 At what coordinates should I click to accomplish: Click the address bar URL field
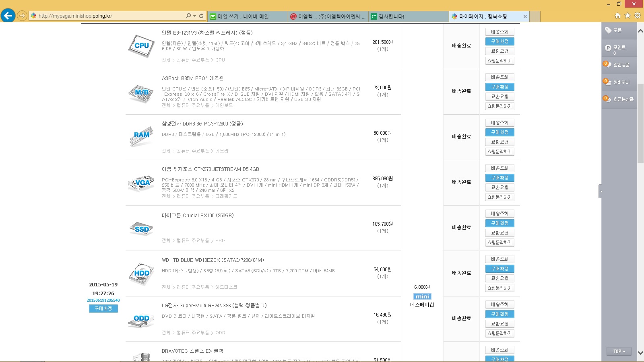pos(109,16)
